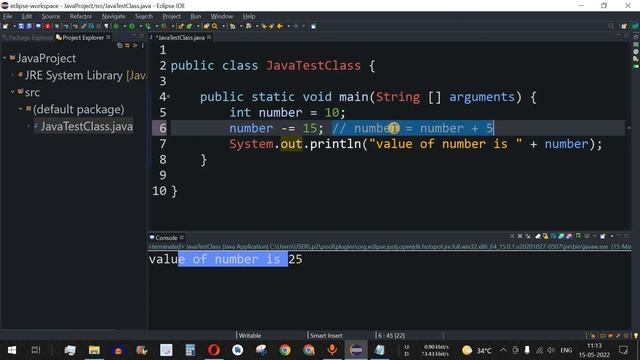The width and height of the screenshot is (640, 360).
Task: Toggle Show Console on standard error change
Action: (569, 236)
